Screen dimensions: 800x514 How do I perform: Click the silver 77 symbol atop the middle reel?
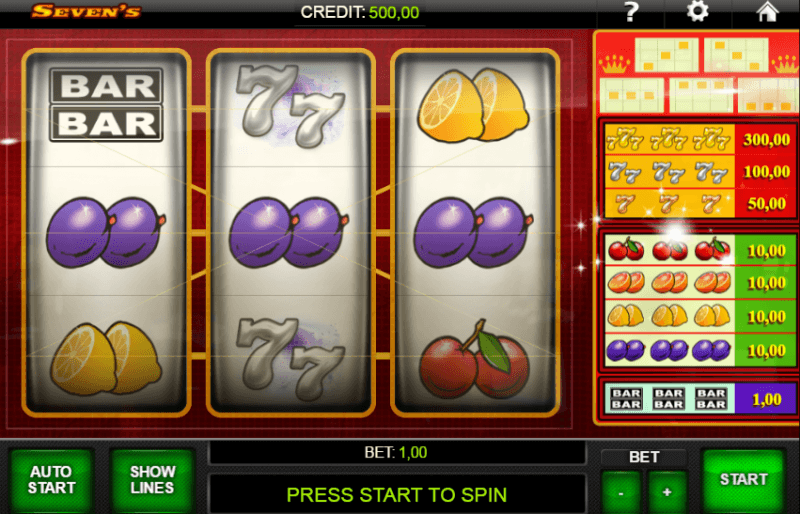point(290,106)
